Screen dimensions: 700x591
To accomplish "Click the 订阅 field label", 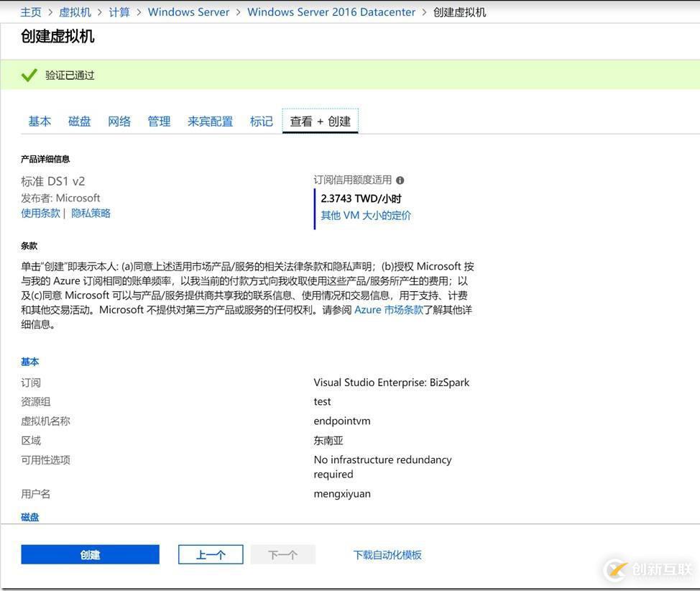I will tap(31, 382).
